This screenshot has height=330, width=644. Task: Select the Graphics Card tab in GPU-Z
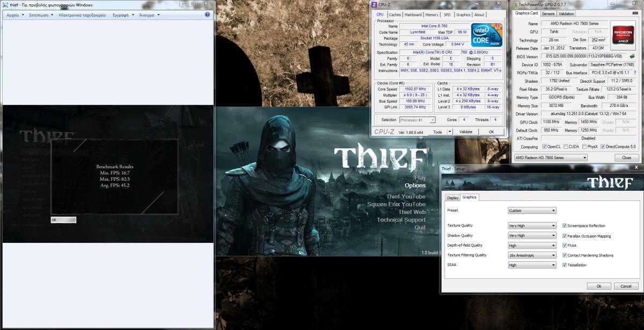pyautogui.click(x=526, y=13)
